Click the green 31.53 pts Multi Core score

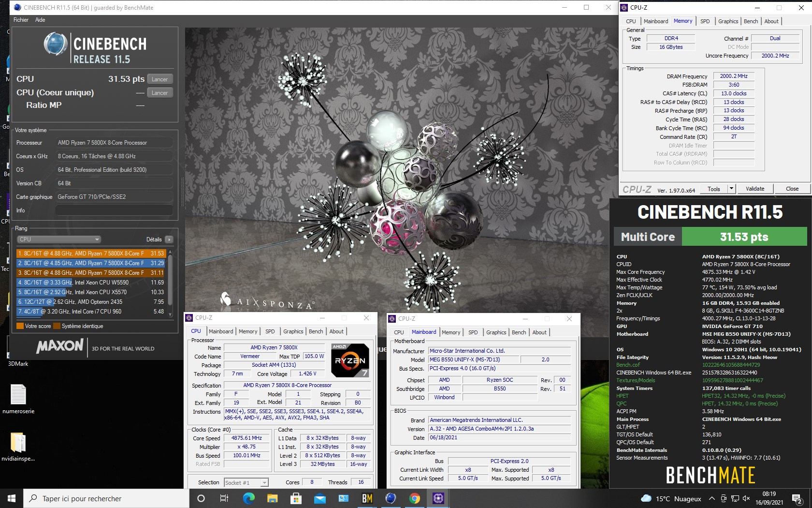(744, 237)
